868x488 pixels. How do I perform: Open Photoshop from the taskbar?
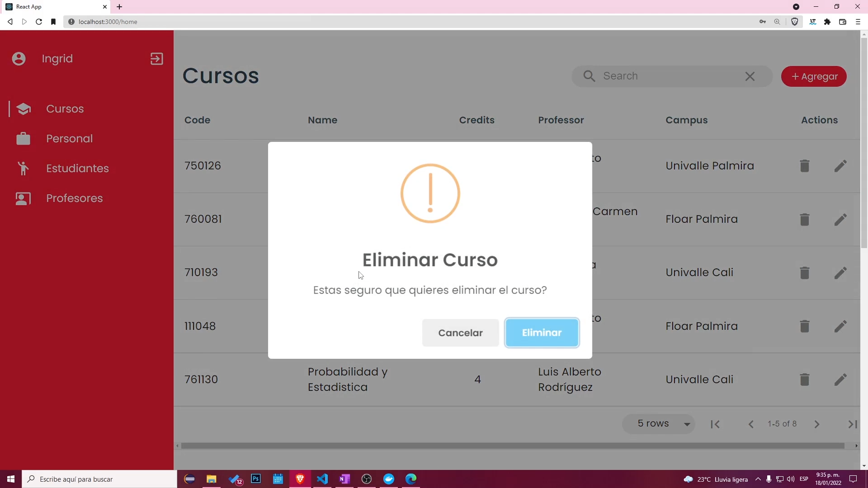click(x=256, y=479)
